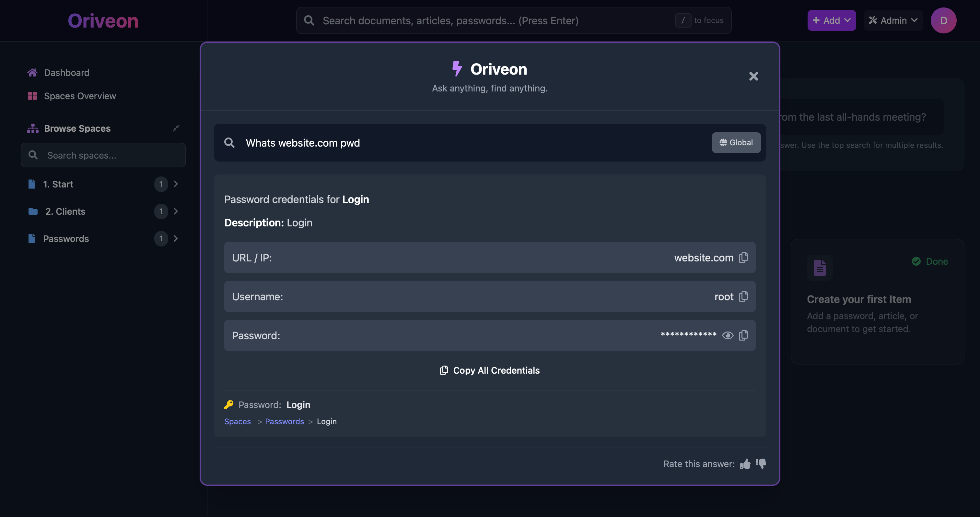Click the Spaces Overview grid icon

tap(32, 96)
